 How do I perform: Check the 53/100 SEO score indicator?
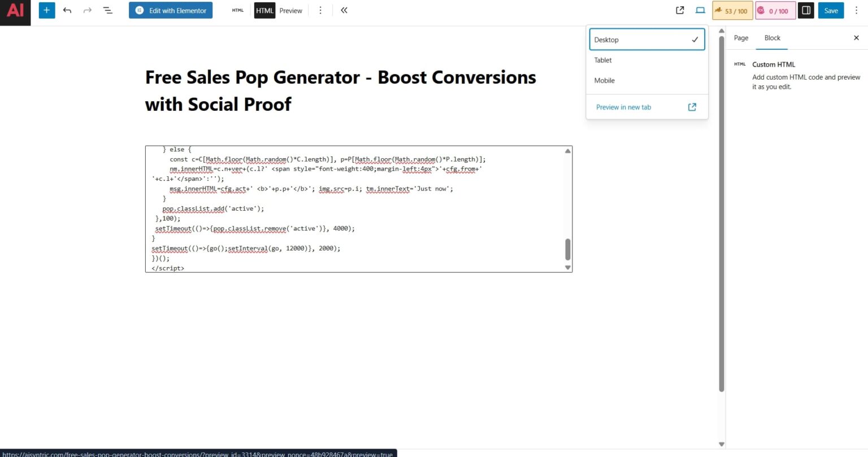732,10
